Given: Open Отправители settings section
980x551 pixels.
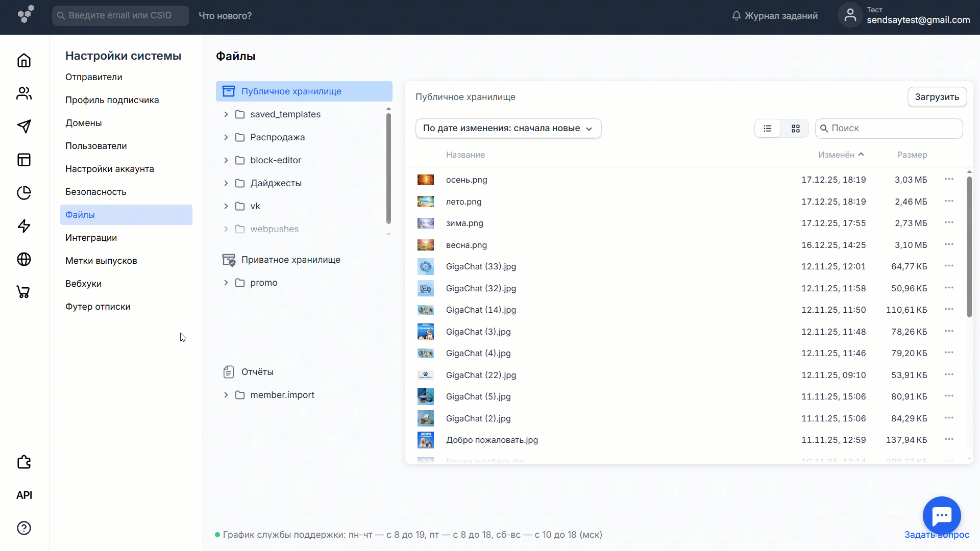Looking at the screenshot, I should (94, 77).
